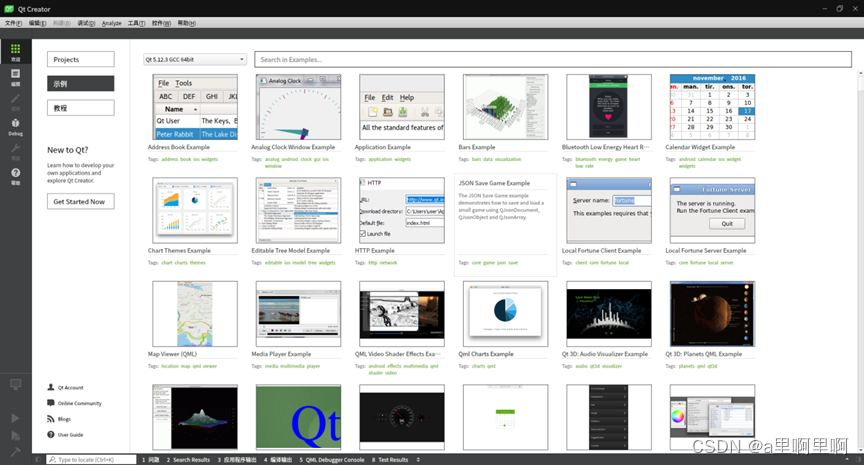Open the Local Fortune Server Example thumbnail
Viewport: 864px width, 465px height.
point(712,210)
